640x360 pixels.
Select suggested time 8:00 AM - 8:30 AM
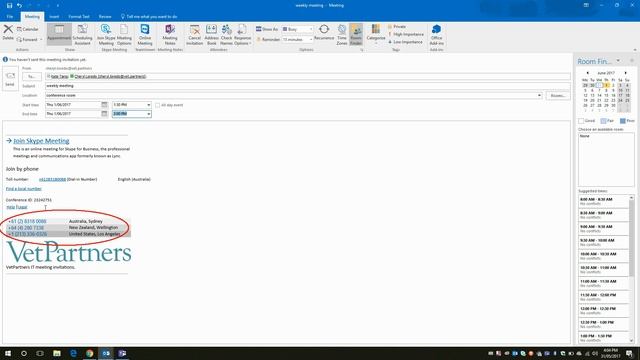pos(603,201)
